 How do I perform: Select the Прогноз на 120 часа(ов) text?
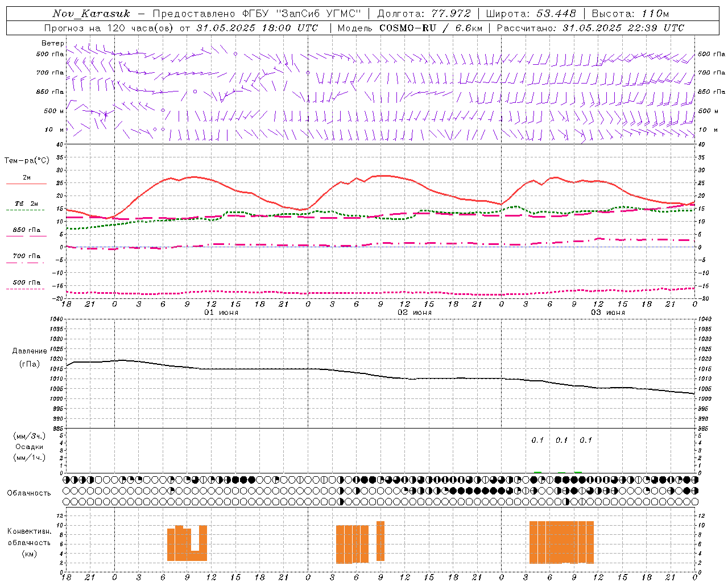click(x=110, y=28)
